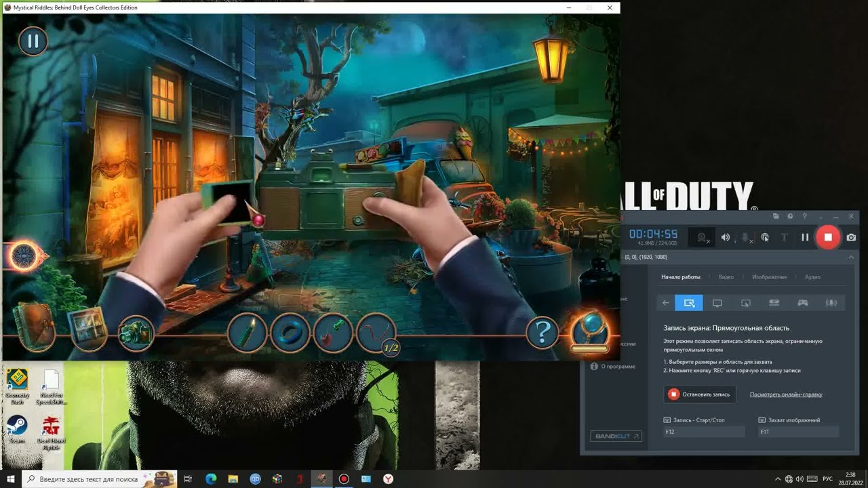Select the red wire item marked 1/2
The image size is (868, 488).
(376, 333)
